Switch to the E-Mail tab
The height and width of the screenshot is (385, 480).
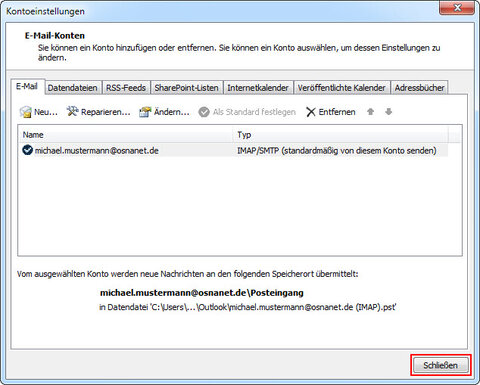(x=27, y=87)
